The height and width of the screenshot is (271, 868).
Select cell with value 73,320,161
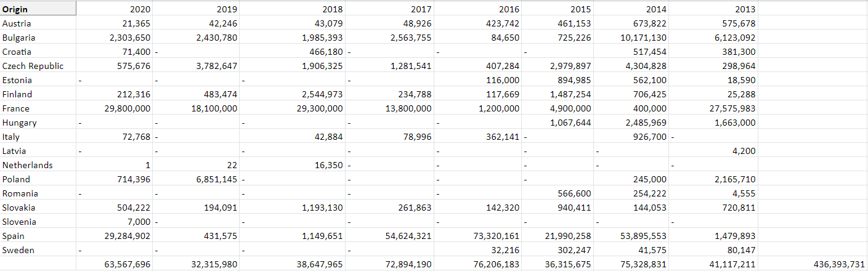click(479, 236)
